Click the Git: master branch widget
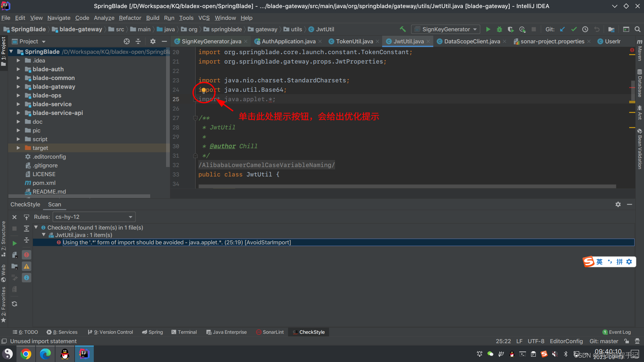Viewport: 644px width, 362px height. 604,341
